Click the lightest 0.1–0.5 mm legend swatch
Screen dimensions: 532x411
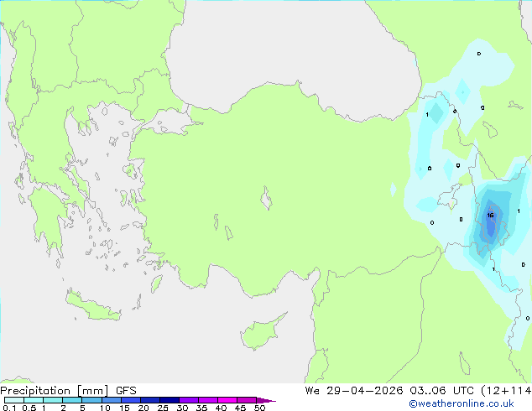pos(14,400)
